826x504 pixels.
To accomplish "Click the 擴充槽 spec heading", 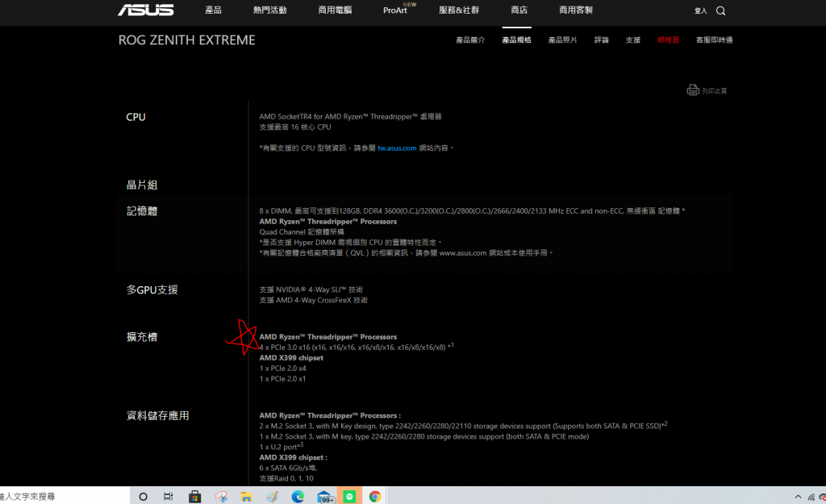I will 142,337.
